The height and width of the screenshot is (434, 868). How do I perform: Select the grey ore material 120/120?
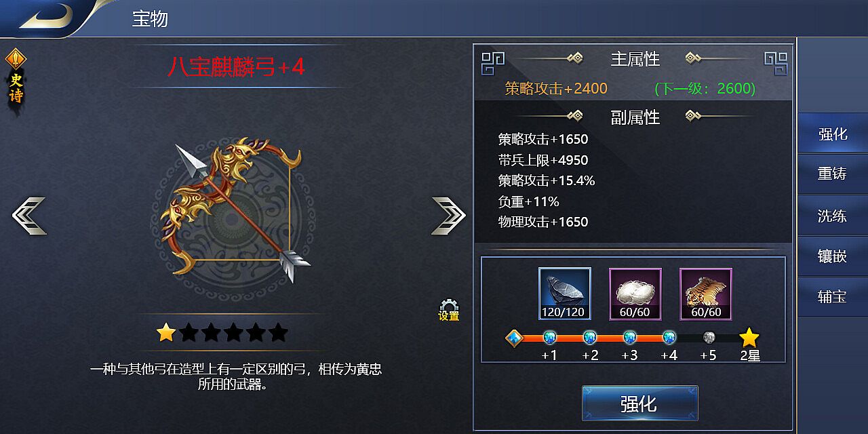coord(565,294)
